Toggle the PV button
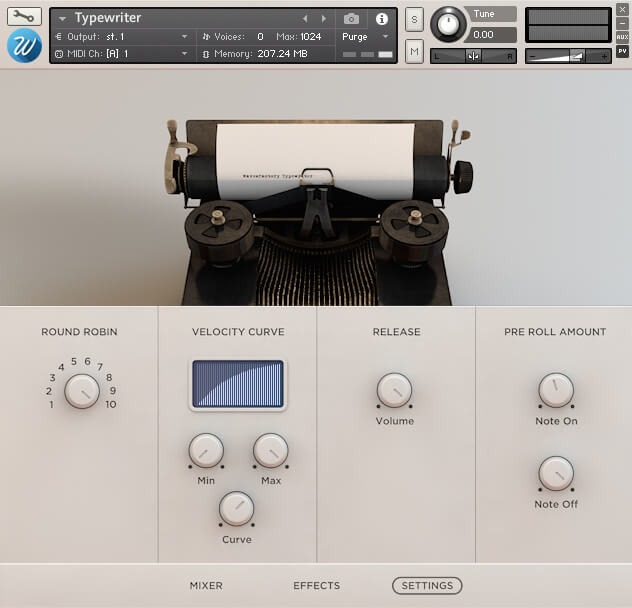The width and height of the screenshot is (632, 608). click(622, 51)
